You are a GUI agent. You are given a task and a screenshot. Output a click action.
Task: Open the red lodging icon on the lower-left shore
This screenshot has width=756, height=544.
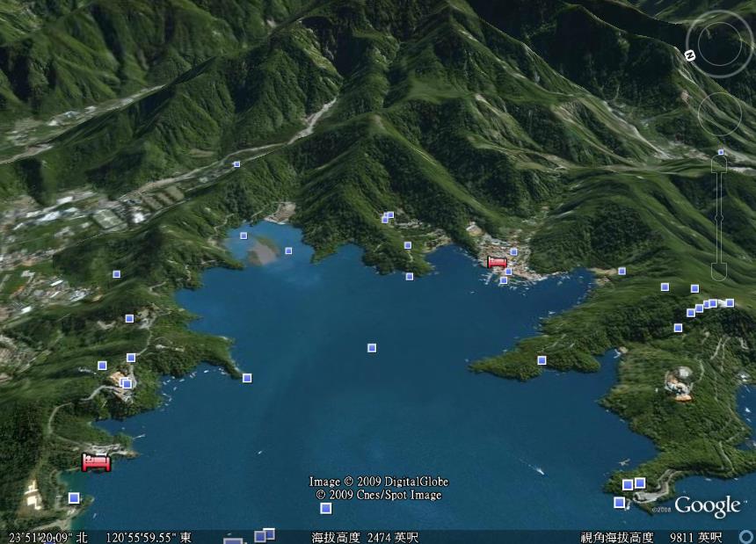pos(96,462)
